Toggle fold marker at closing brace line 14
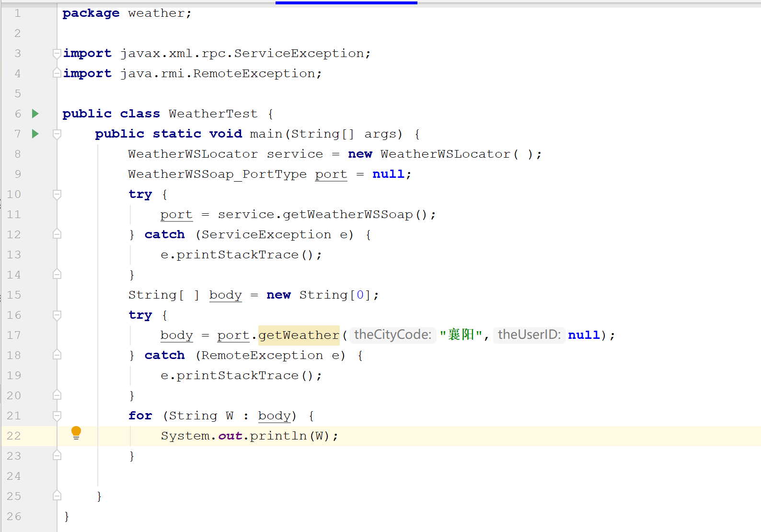The image size is (761, 532). (57, 274)
